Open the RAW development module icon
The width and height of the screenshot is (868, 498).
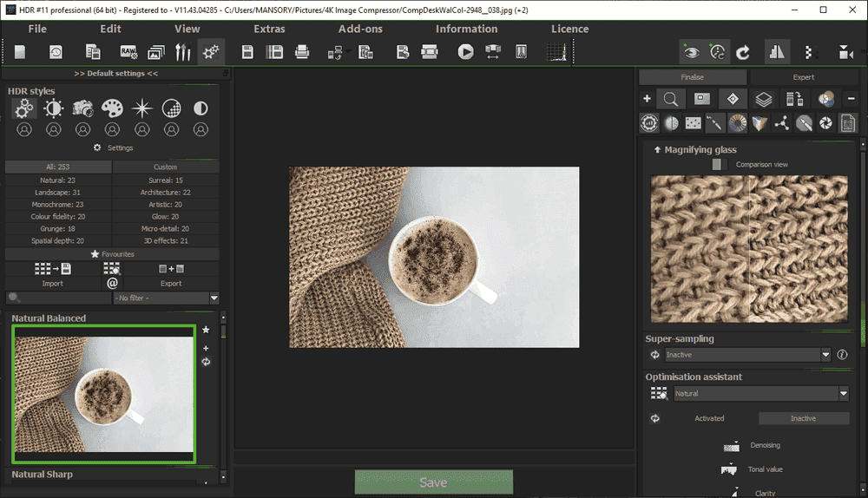128,52
